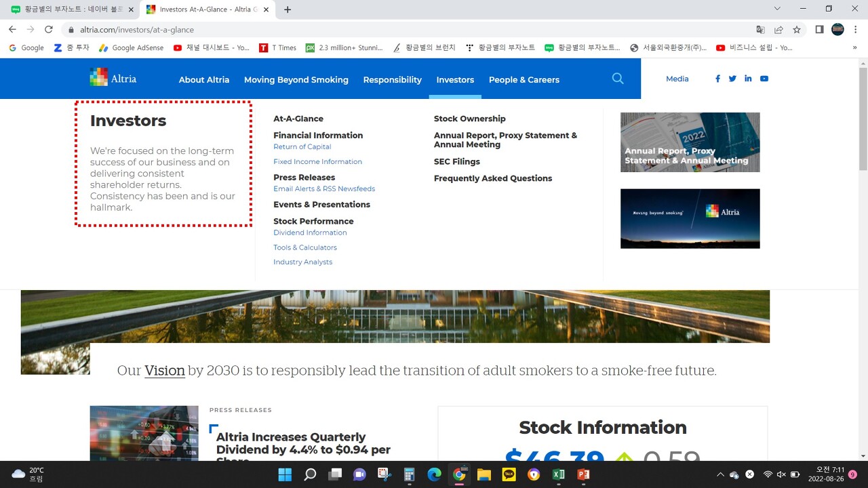Viewport: 868px width, 488px height.
Task: Open Windows Start menu
Action: coord(285,474)
